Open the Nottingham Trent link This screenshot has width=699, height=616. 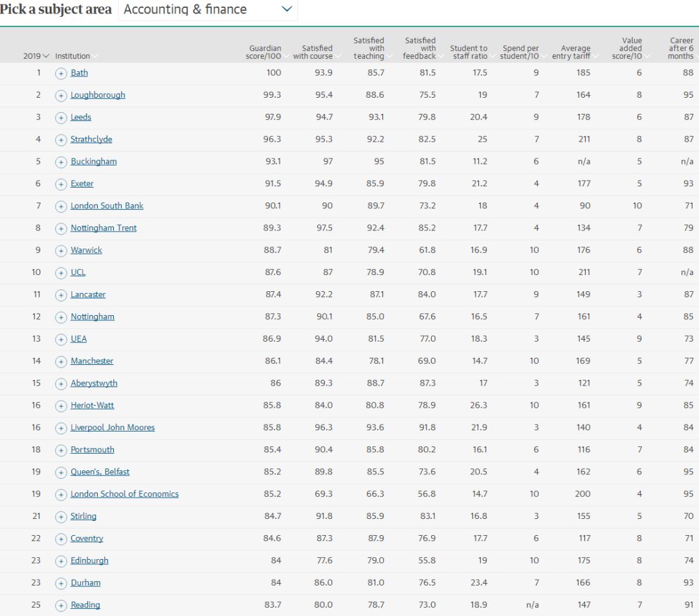pos(104,228)
